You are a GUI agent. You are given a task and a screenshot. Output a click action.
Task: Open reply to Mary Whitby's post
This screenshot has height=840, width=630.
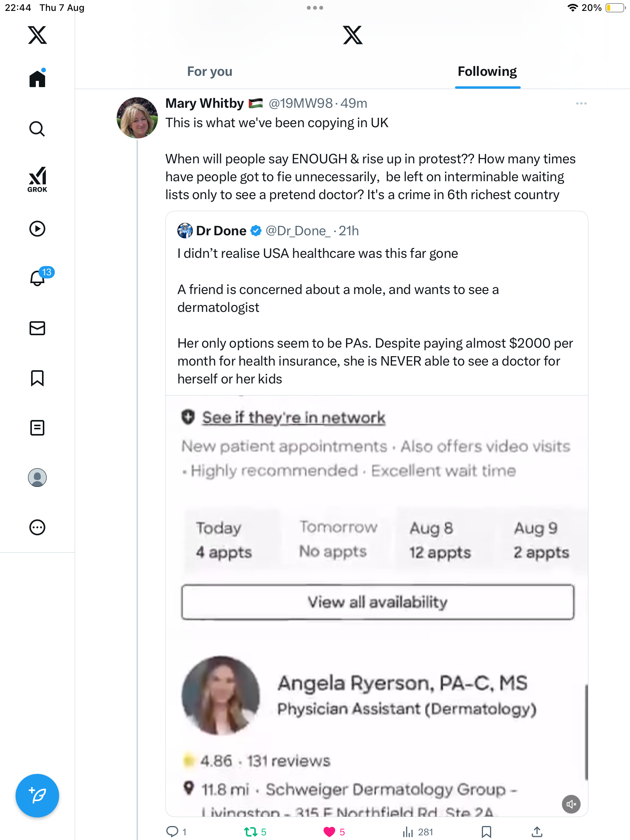pyautogui.click(x=172, y=832)
